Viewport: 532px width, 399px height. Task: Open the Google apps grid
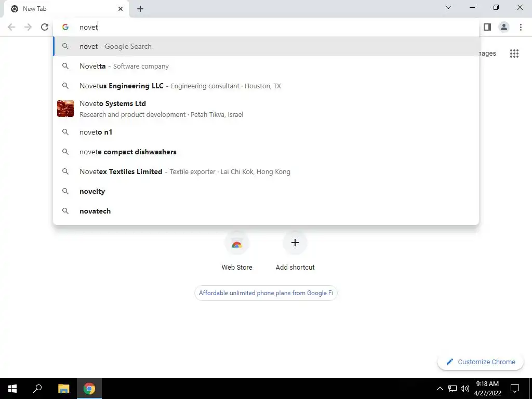click(x=514, y=54)
